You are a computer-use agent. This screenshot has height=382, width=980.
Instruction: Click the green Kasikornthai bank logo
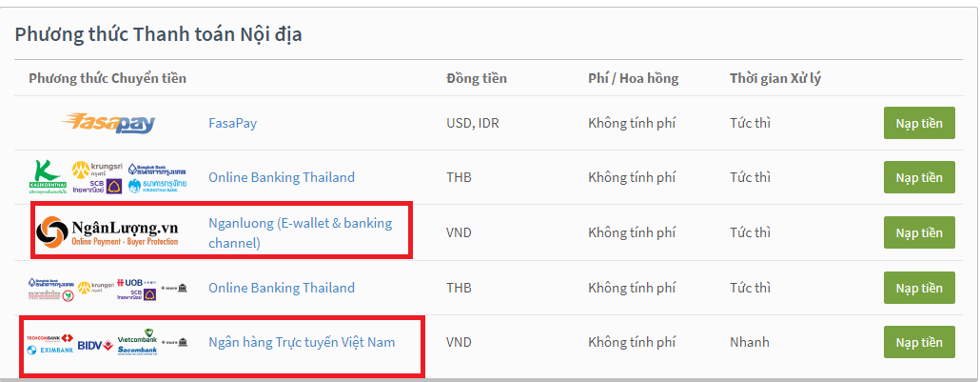pyautogui.click(x=48, y=178)
